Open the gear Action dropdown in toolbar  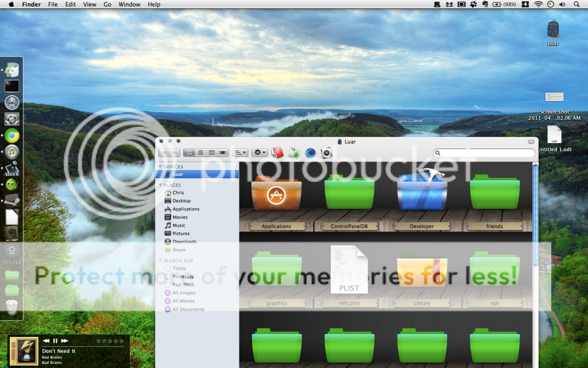(260, 152)
